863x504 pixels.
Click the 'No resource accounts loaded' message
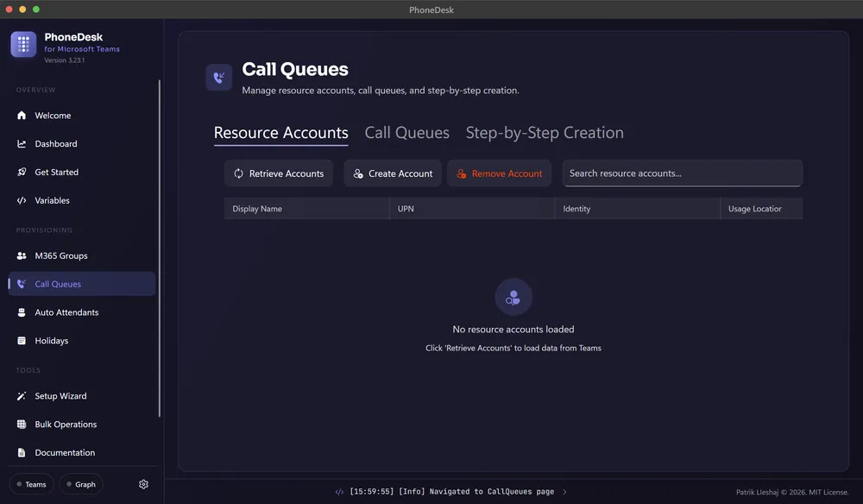click(513, 330)
